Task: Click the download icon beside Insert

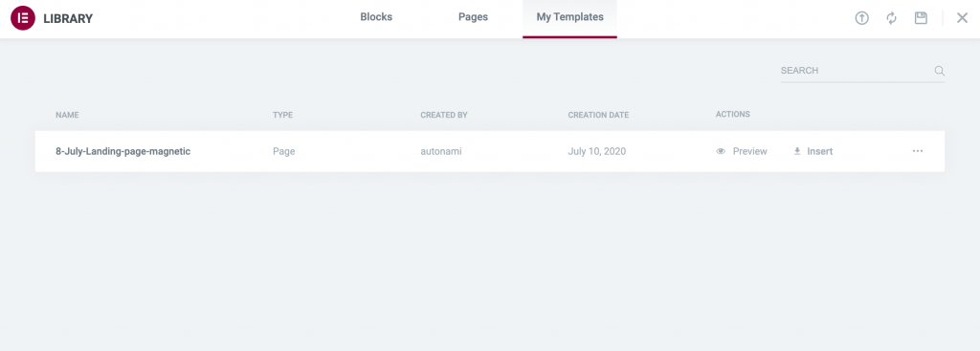Action: click(x=797, y=151)
